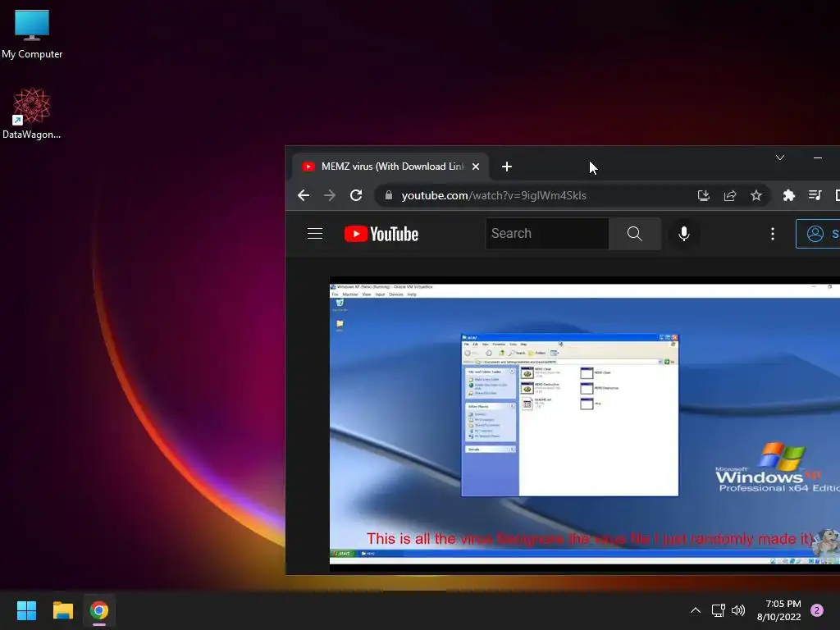Go back in Chrome
Screen dimensions: 840x630
pyautogui.click(x=304, y=195)
